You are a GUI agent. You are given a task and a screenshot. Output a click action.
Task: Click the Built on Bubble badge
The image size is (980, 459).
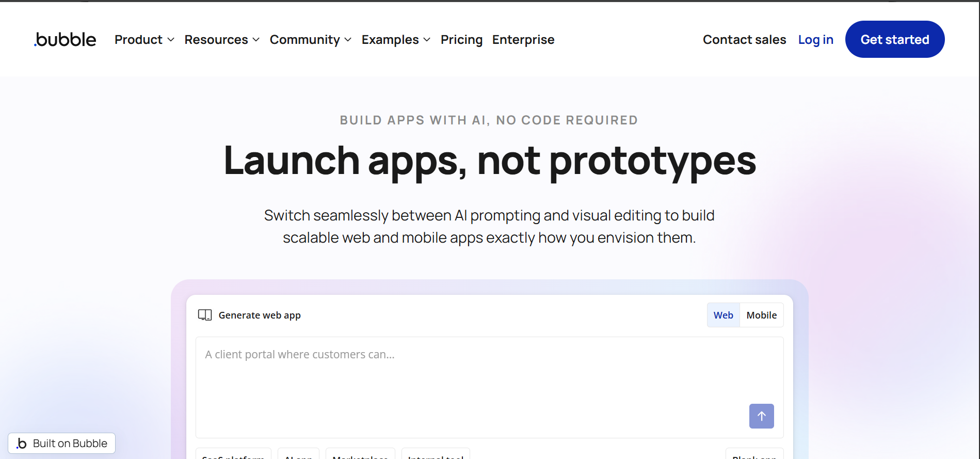[x=61, y=443]
